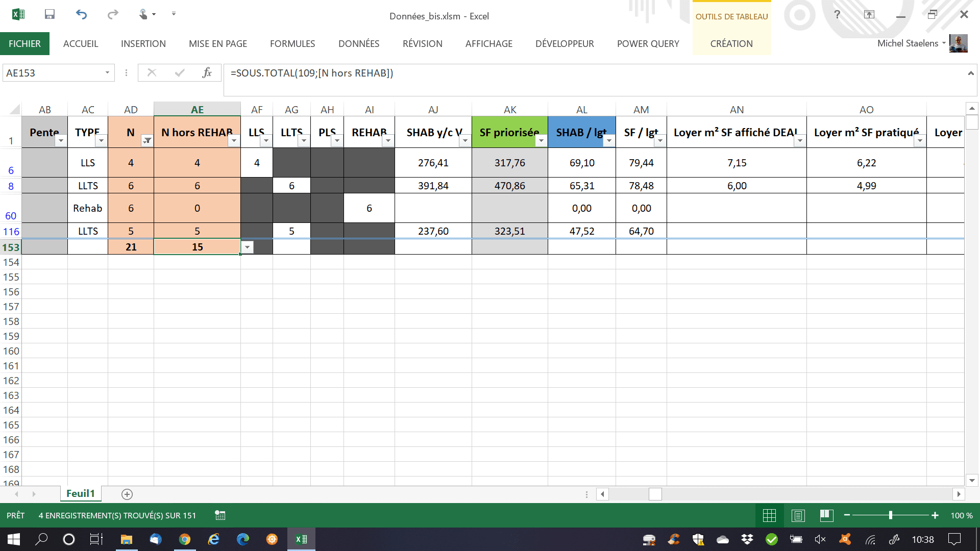Open the active filter on column N

(147, 141)
